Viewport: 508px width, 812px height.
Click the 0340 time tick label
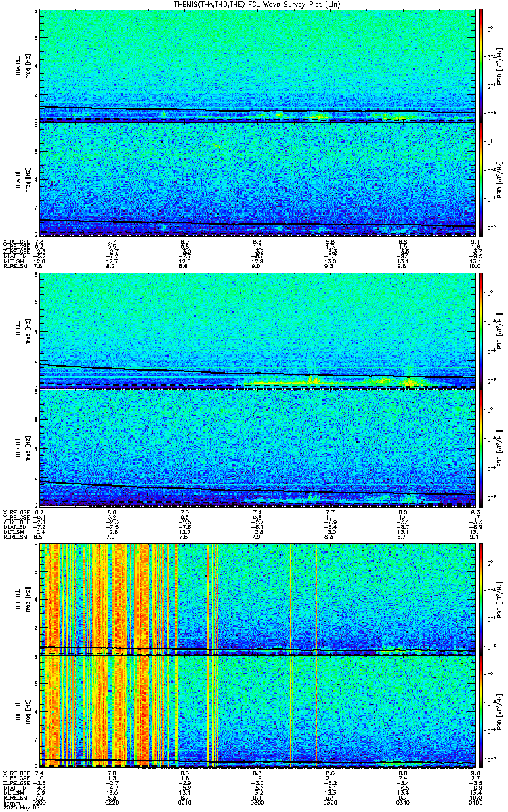(403, 802)
